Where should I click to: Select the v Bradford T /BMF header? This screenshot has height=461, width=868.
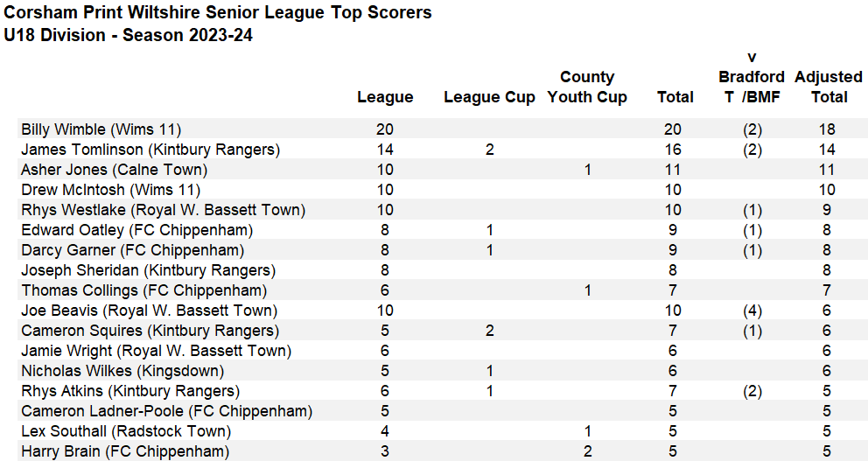coord(752,78)
